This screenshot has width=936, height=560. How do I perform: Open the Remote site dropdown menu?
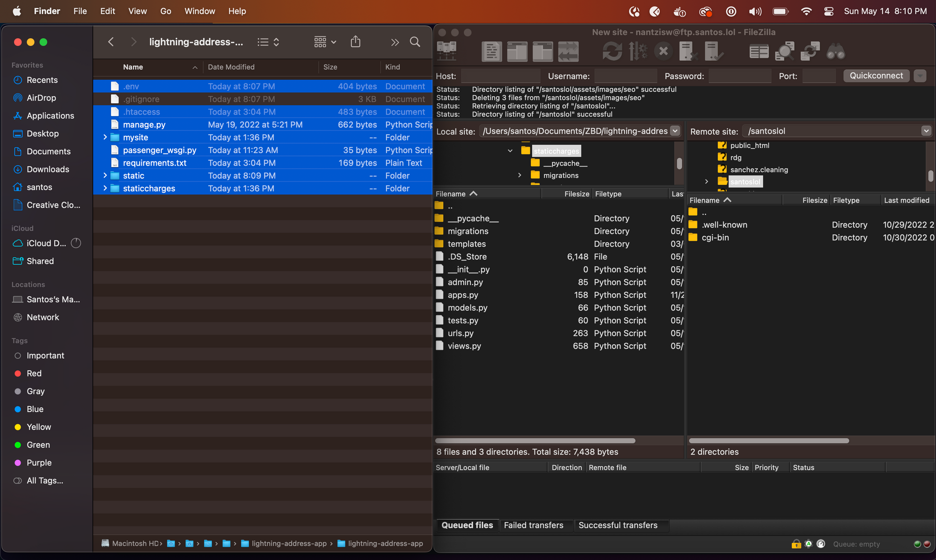(x=926, y=130)
